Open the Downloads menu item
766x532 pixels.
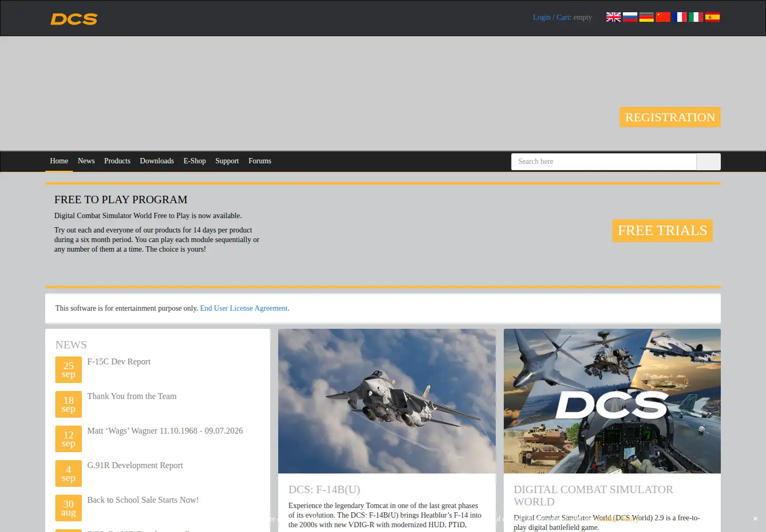click(x=157, y=161)
